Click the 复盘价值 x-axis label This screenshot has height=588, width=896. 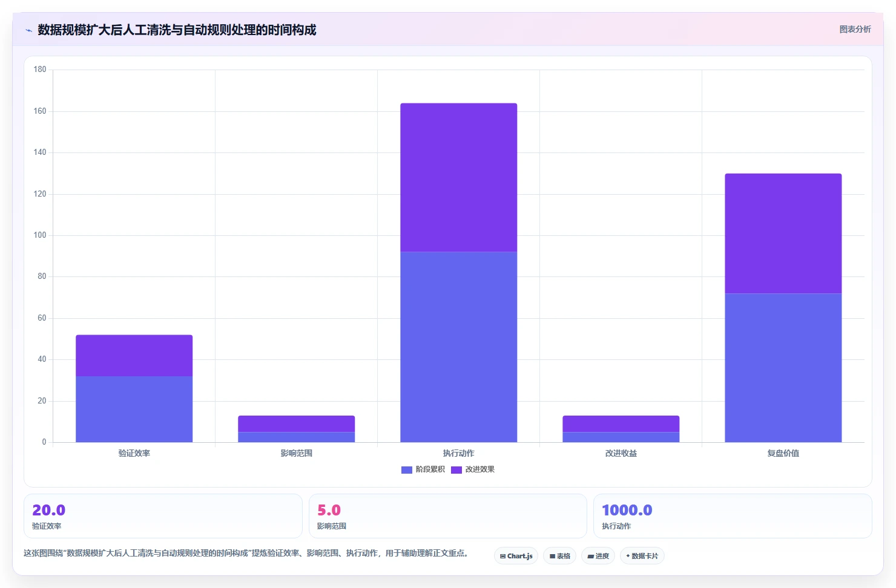coord(783,453)
